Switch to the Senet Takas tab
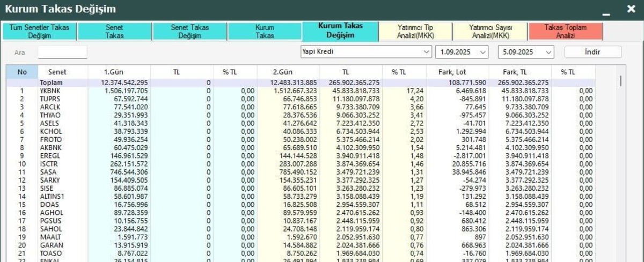This screenshot has width=644, height=262. pos(114,32)
